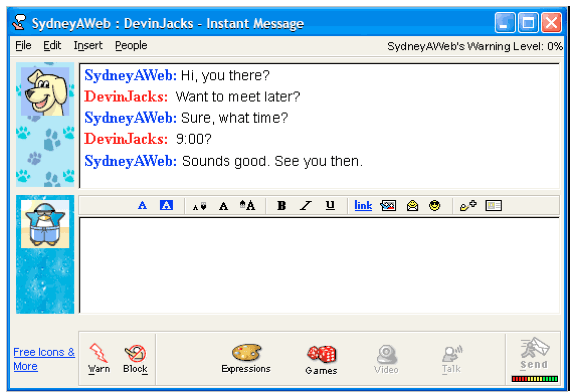Screen dimensions: 576x392
Task: Toggle italic formatting
Action: 306,206
